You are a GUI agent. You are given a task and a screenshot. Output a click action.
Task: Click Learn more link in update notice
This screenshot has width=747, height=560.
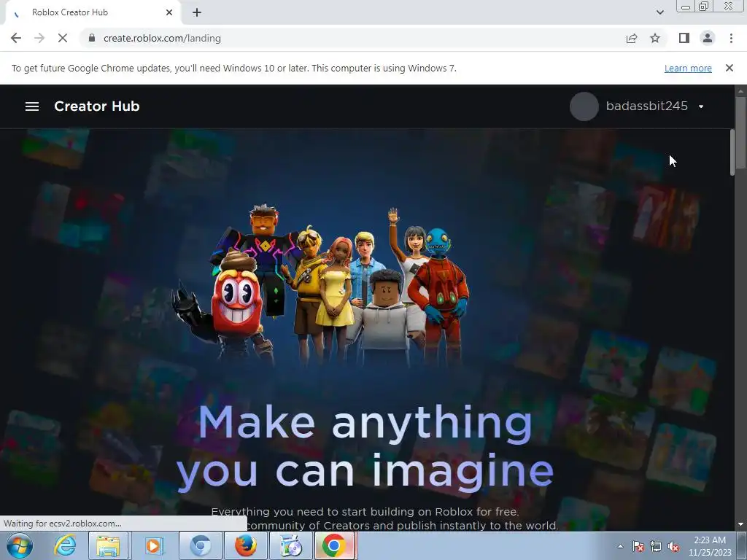[688, 68]
